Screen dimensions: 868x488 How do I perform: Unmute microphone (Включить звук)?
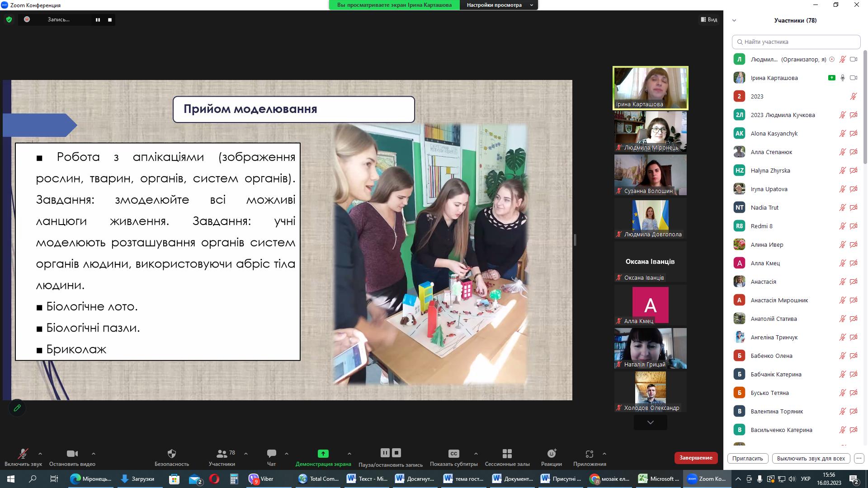(x=23, y=454)
